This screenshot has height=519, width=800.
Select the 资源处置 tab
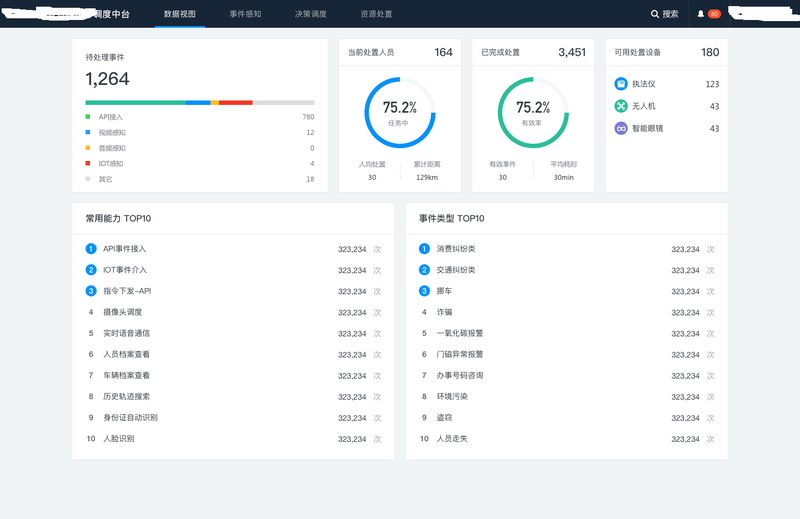click(376, 14)
